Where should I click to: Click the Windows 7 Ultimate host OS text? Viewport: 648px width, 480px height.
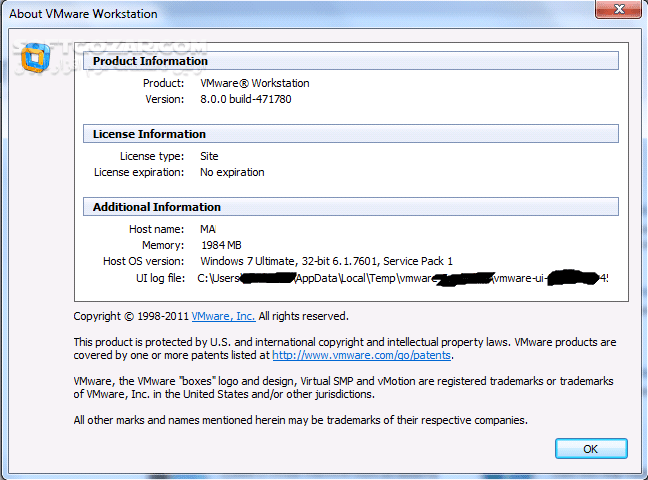point(326,261)
